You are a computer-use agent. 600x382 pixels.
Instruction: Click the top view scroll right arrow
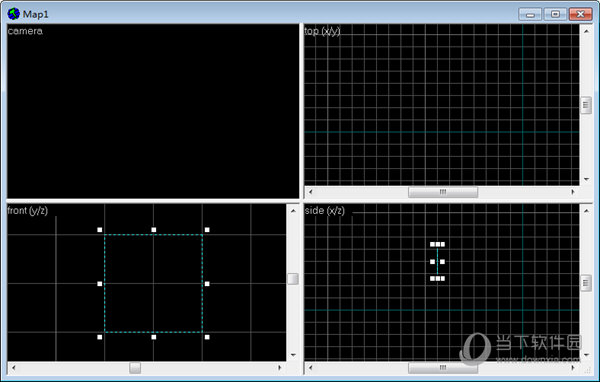click(x=573, y=192)
